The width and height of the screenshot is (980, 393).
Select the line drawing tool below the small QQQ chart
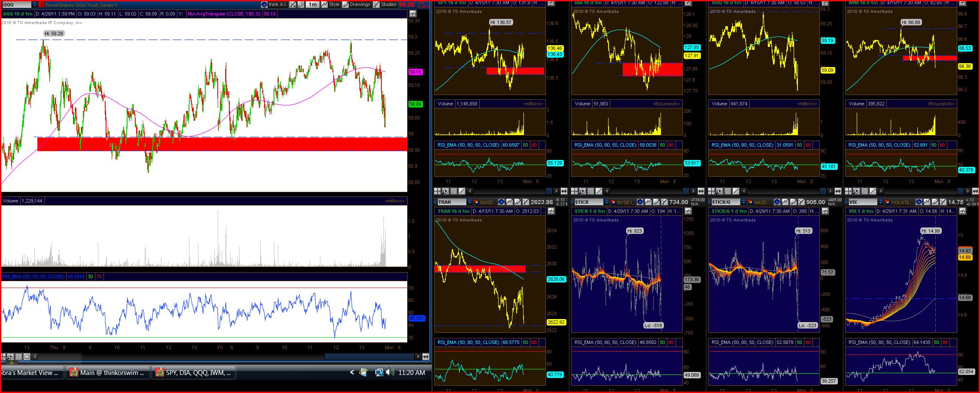point(736,191)
